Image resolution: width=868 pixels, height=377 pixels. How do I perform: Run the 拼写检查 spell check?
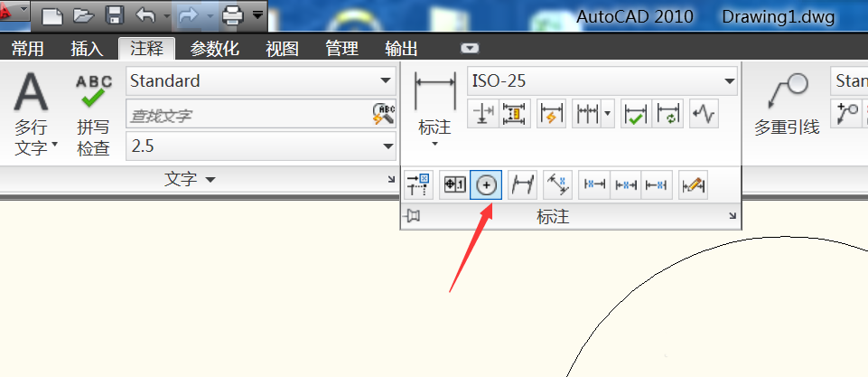(x=94, y=114)
